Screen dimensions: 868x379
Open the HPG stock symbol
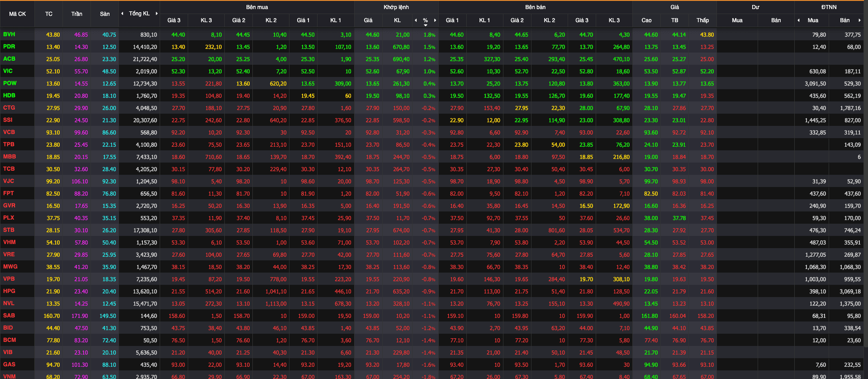coord(9,291)
